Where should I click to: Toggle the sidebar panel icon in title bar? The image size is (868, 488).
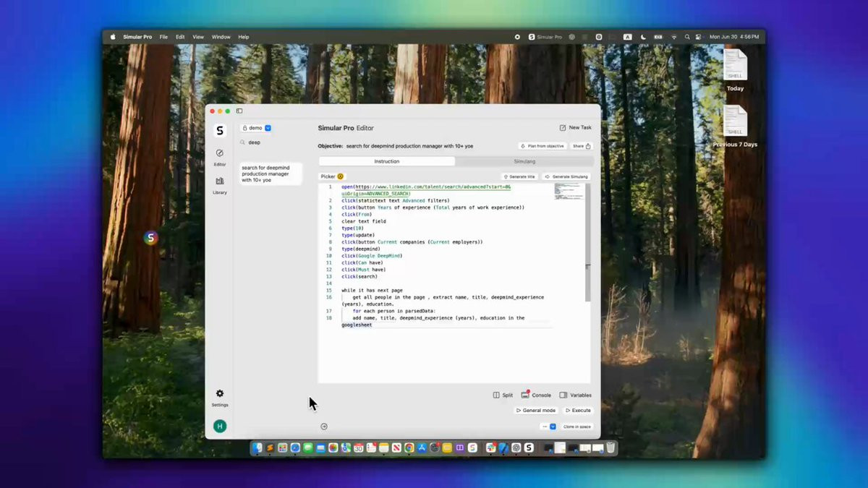click(x=239, y=111)
